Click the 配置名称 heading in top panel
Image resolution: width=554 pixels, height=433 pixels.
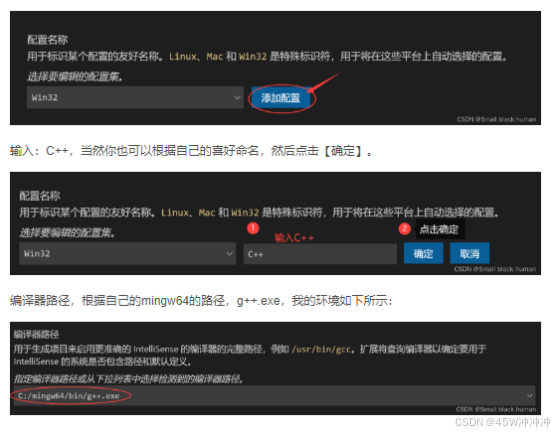point(48,40)
